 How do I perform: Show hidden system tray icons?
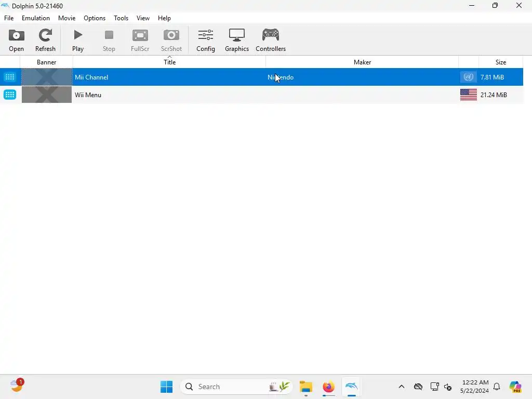coord(402,387)
